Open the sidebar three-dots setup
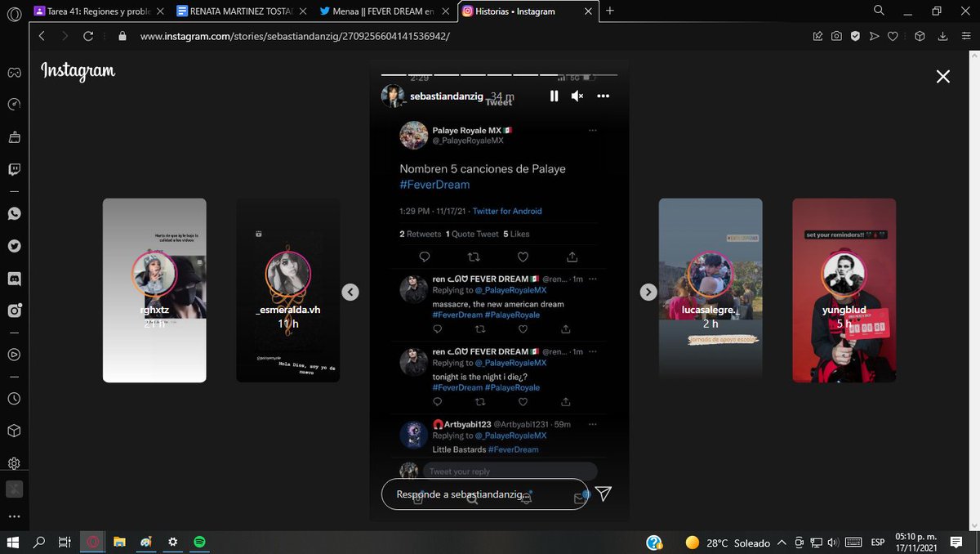Viewport: 980px width, 554px height. (14, 516)
